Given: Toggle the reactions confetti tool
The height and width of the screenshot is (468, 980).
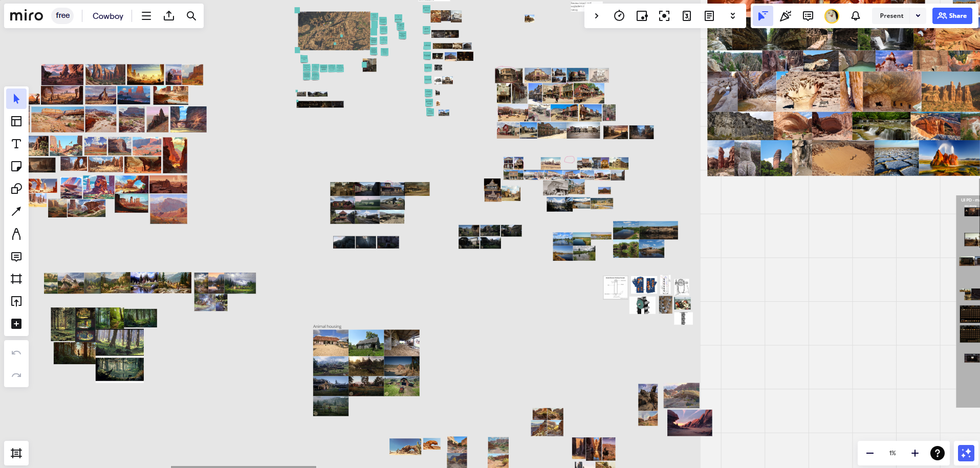Looking at the screenshot, I should pos(785,16).
